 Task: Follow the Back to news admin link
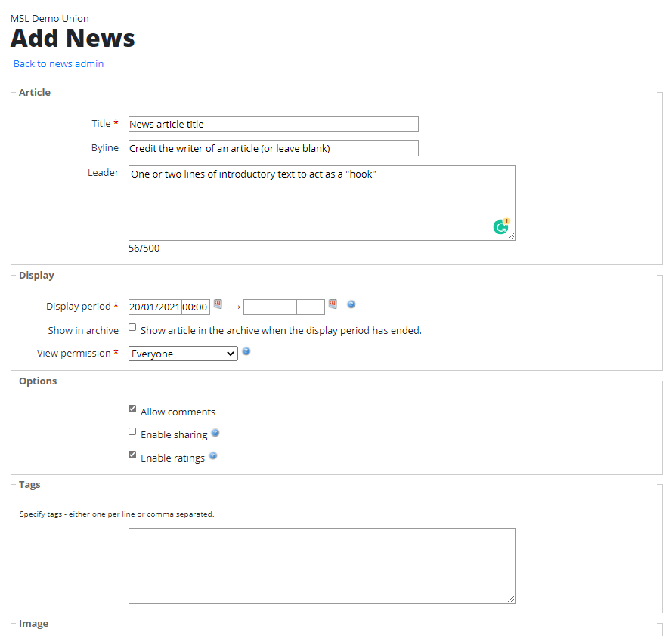click(x=59, y=63)
